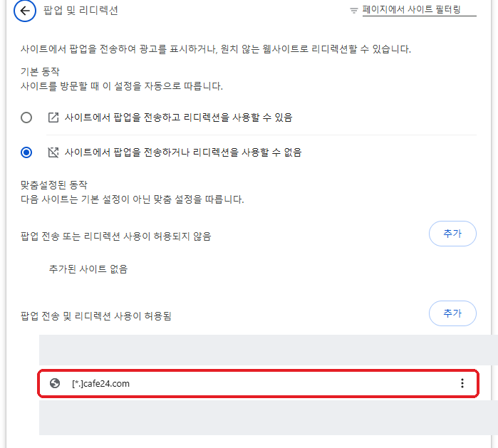The image size is (498, 448).
Task: Select radio for allowing popups and redirects
Action: pos(26,118)
